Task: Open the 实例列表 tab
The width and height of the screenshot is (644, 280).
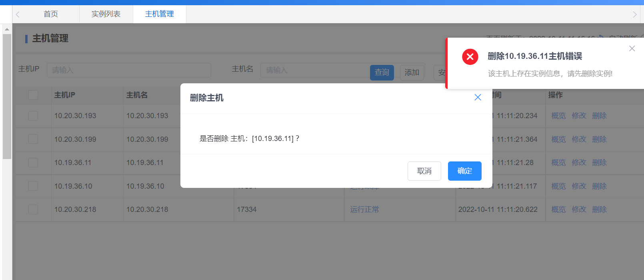Action: 106,14
